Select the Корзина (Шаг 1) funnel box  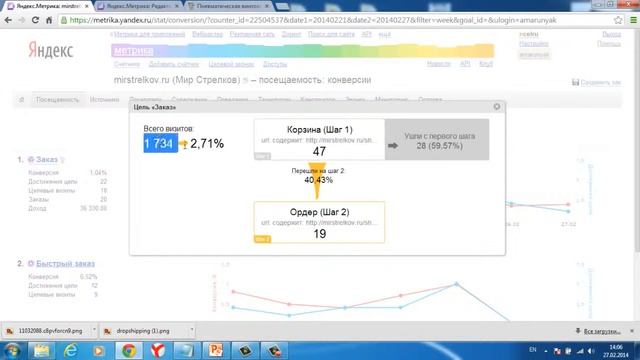tap(319, 140)
